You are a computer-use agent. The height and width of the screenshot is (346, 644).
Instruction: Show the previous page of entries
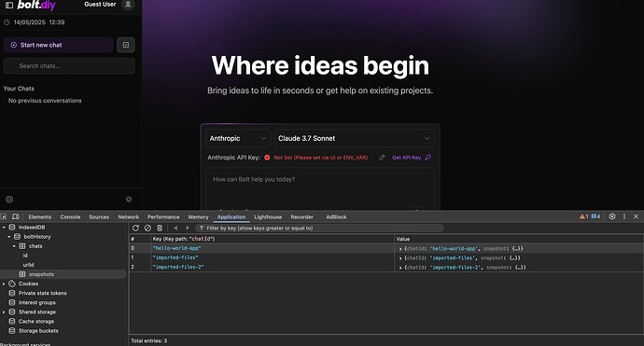tap(175, 228)
